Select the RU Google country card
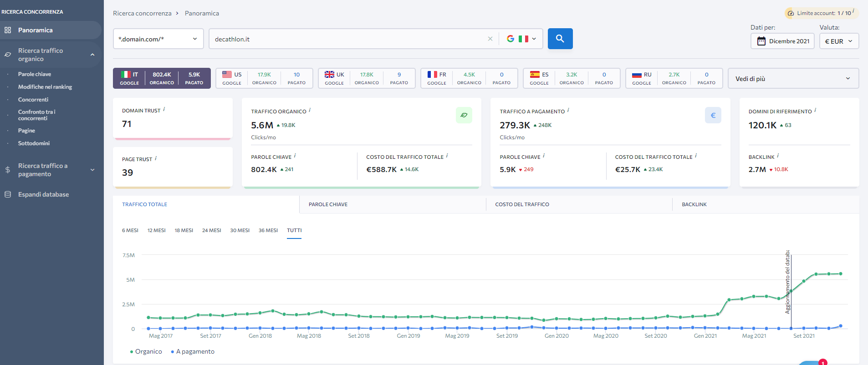 (x=674, y=78)
